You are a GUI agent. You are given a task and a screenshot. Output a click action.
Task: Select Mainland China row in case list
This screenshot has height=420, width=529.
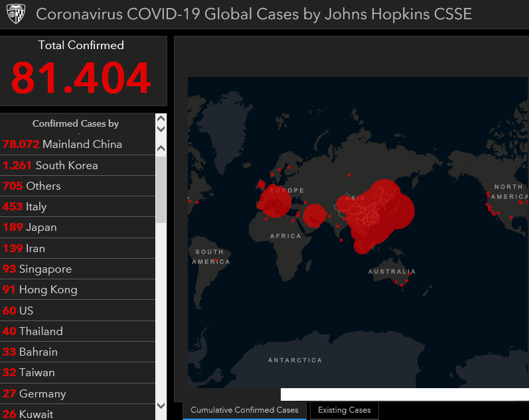(x=78, y=145)
